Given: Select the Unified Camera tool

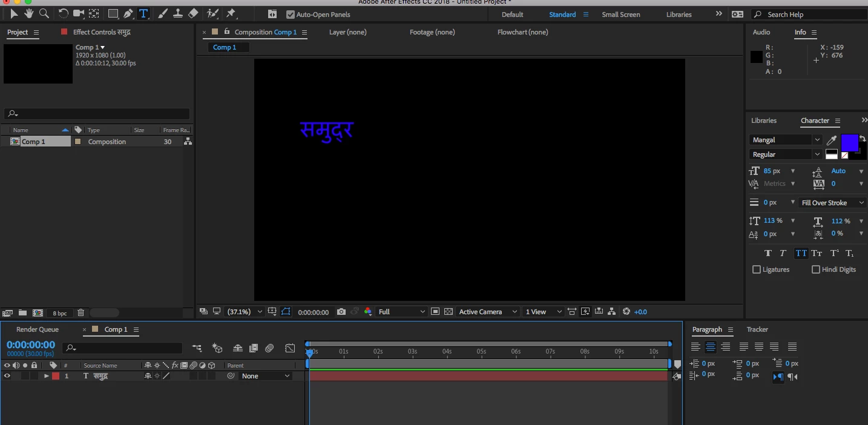Looking at the screenshot, I should click(x=79, y=13).
